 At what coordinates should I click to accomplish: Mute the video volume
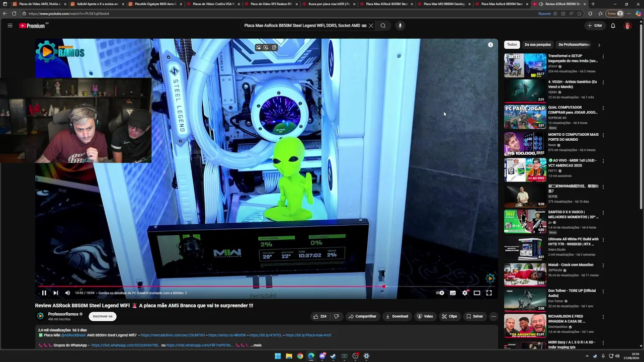tap(67, 293)
